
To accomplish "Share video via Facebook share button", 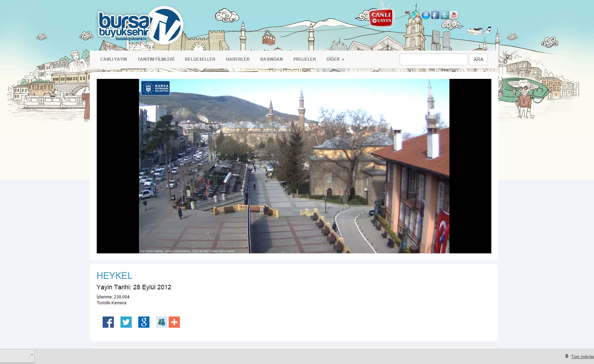I will pyautogui.click(x=108, y=322).
